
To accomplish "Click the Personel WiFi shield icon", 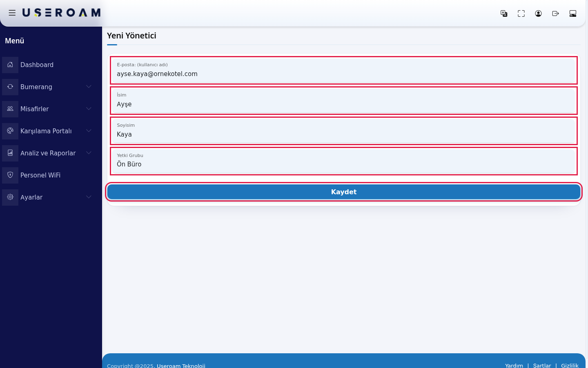I will coord(10,175).
